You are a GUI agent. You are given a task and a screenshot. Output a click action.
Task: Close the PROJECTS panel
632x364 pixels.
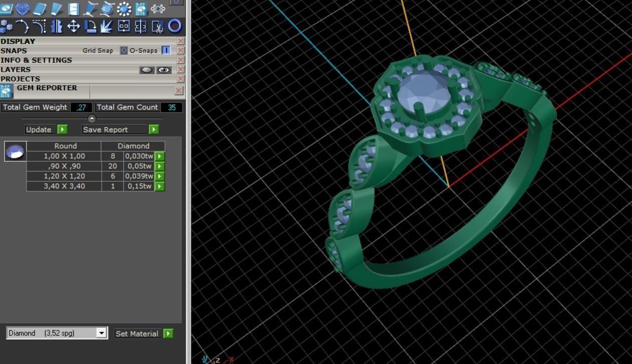tap(180, 79)
